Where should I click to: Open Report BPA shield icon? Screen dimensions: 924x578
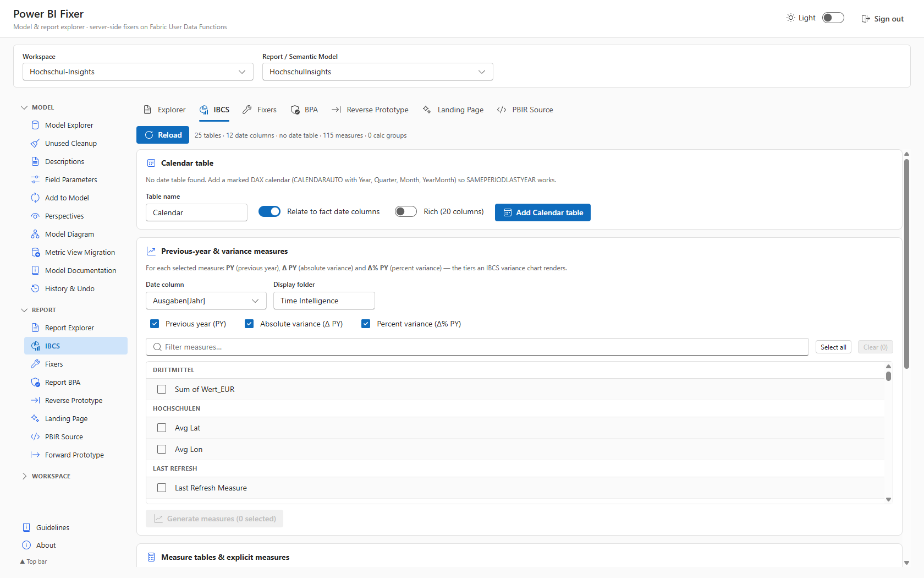pos(35,382)
